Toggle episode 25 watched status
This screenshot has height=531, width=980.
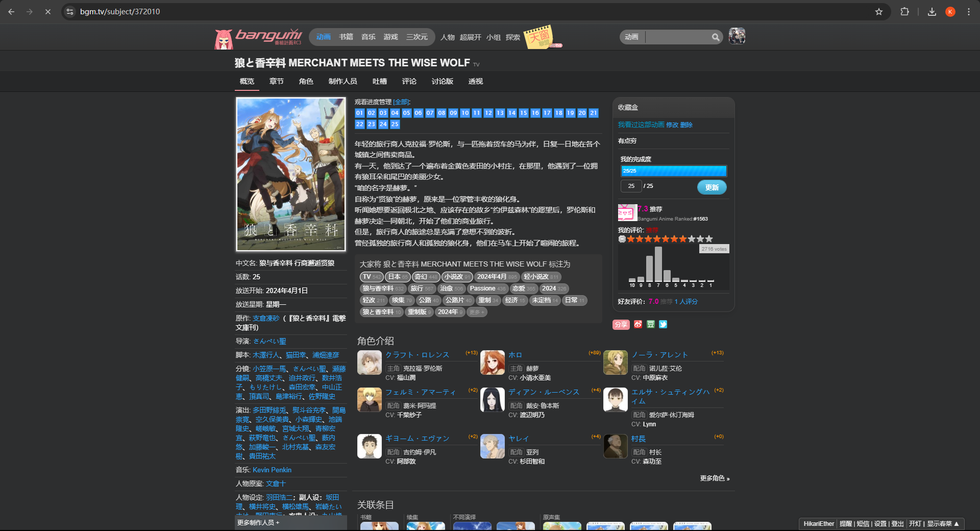pos(395,124)
